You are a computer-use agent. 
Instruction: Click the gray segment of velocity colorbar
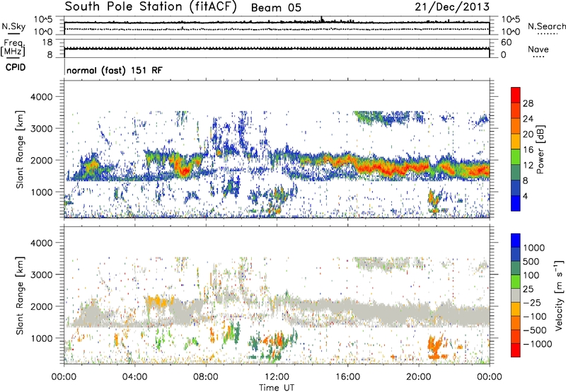516,295
